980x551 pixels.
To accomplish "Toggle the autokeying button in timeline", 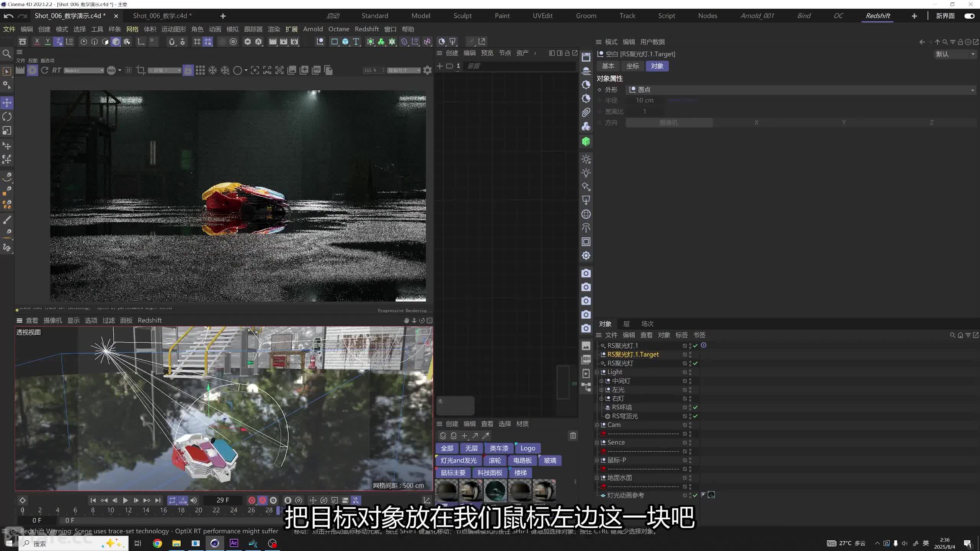I will [x=263, y=500].
